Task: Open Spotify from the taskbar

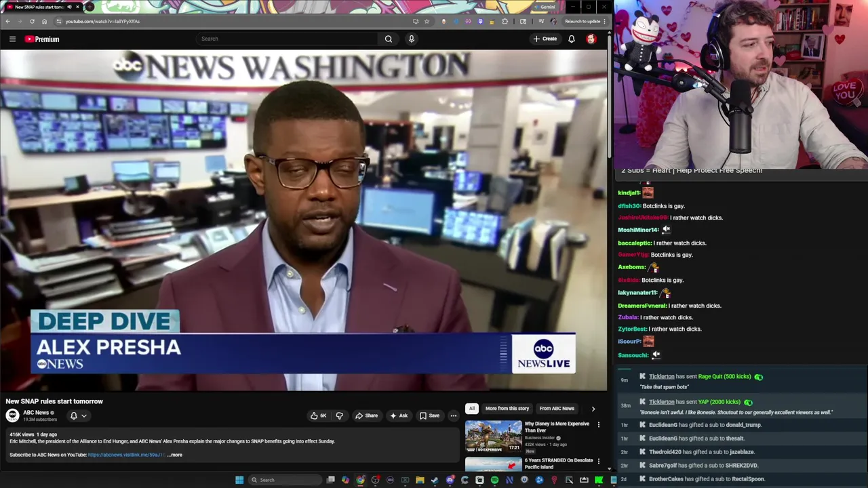Action: [494, 480]
